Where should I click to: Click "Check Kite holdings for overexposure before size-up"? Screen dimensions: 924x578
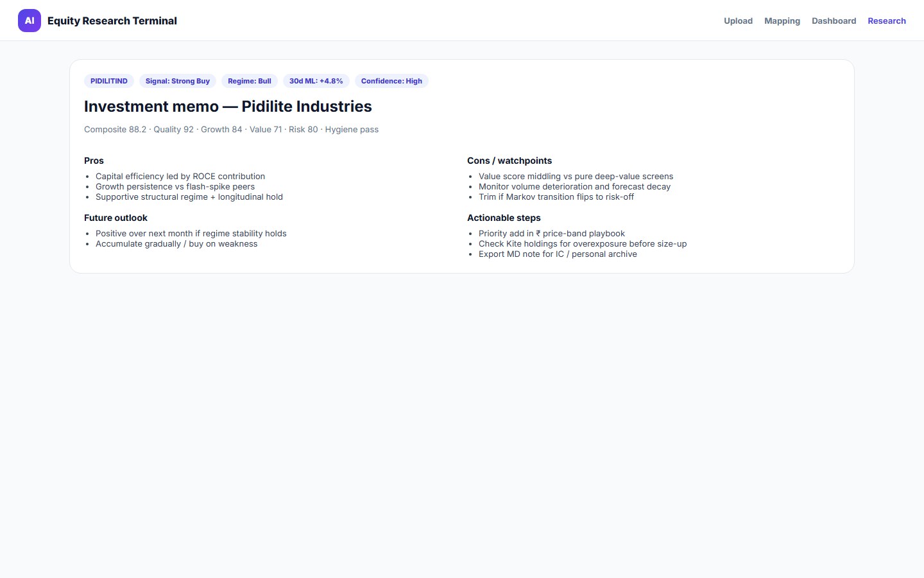(583, 243)
